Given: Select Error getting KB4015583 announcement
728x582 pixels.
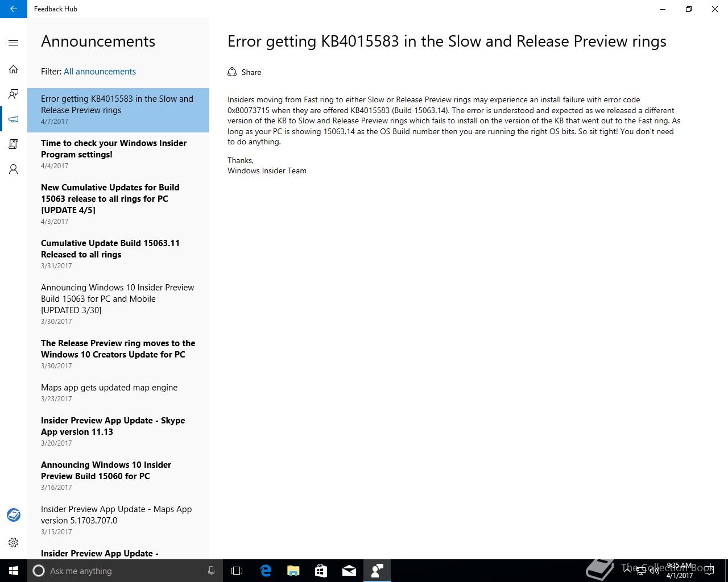Looking at the screenshot, I should click(118, 110).
